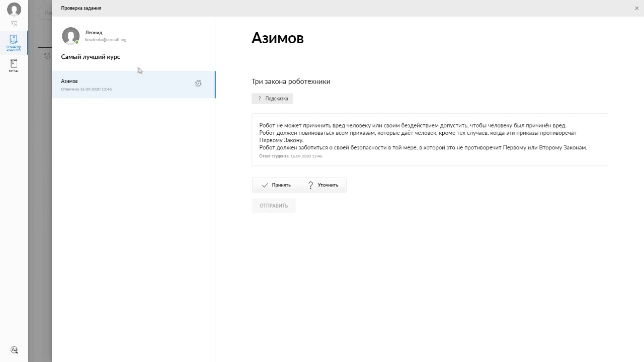Click the question Три закона робототехники
This screenshot has width=644, height=362.
[x=291, y=81]
